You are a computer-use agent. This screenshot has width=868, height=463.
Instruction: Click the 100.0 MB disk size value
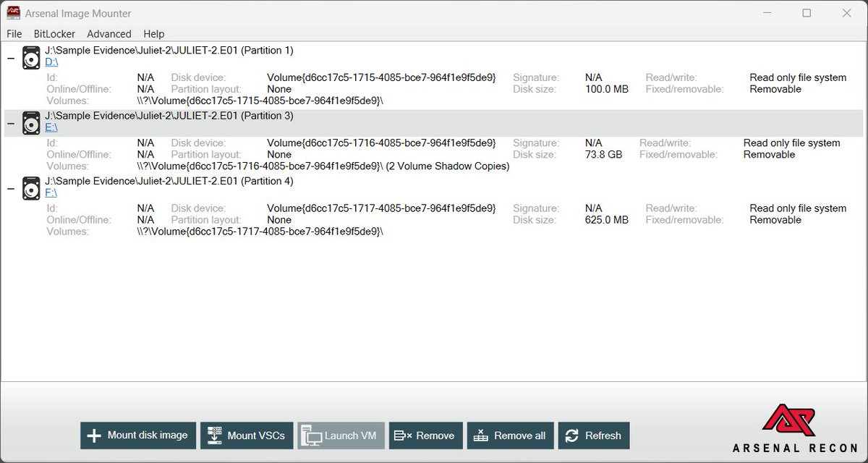pos(607,89)
